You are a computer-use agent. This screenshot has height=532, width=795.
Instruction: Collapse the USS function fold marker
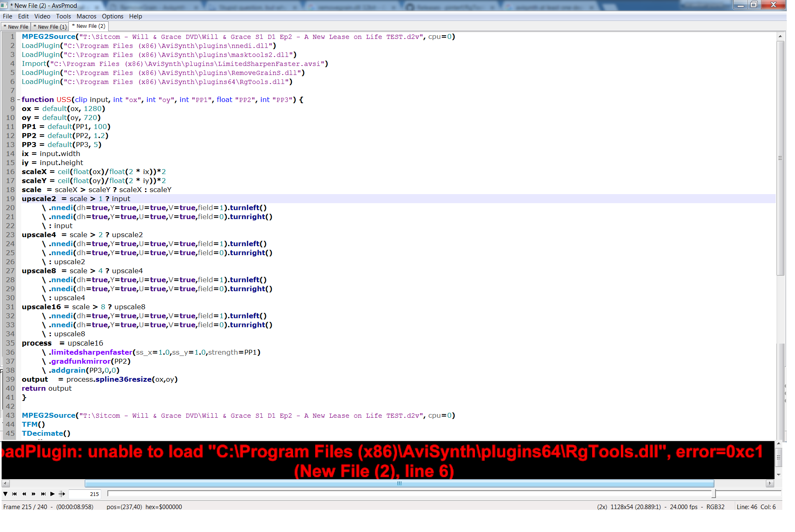point(18,100)
